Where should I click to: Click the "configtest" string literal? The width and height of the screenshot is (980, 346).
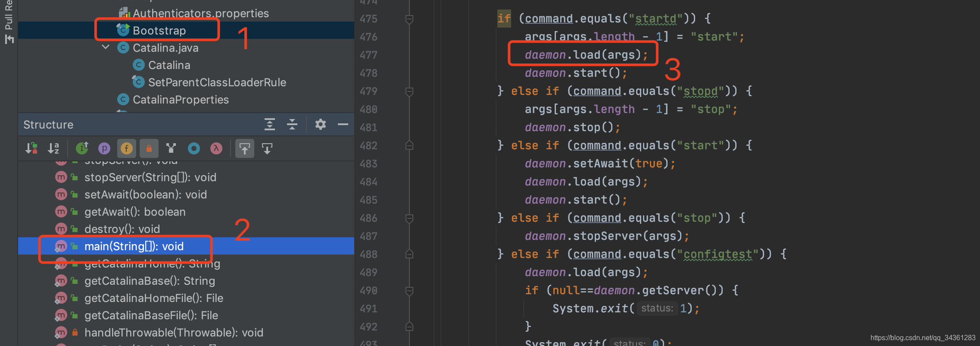718,254
